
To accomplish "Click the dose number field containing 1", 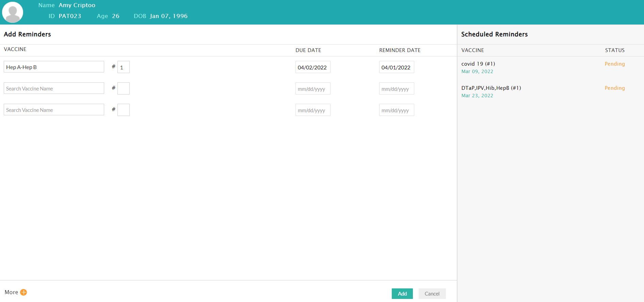I will pyautogui.click(x=123, y=67).
